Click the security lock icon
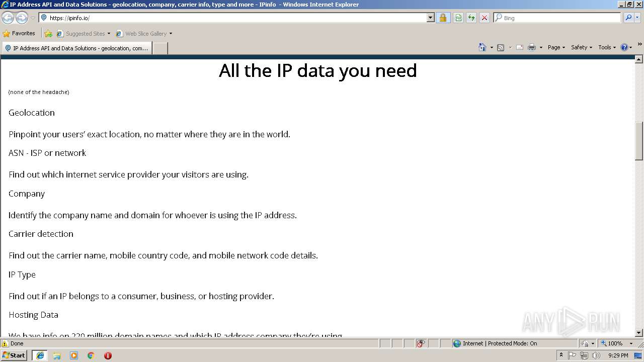 point(443,18)
